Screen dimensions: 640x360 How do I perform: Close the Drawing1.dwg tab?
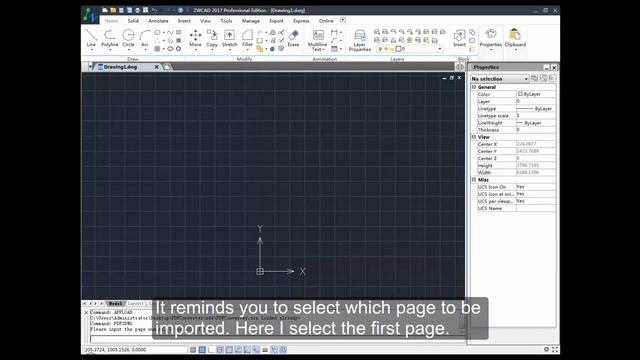point(156,67)
